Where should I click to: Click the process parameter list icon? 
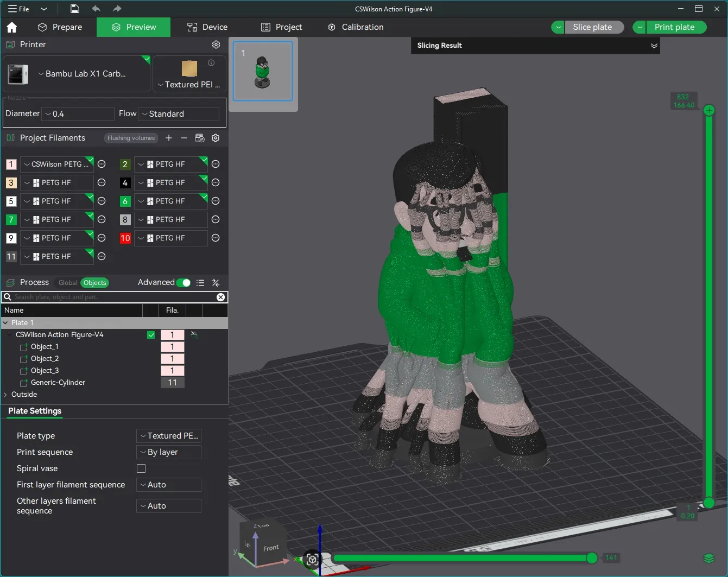(x=200, y=282)
